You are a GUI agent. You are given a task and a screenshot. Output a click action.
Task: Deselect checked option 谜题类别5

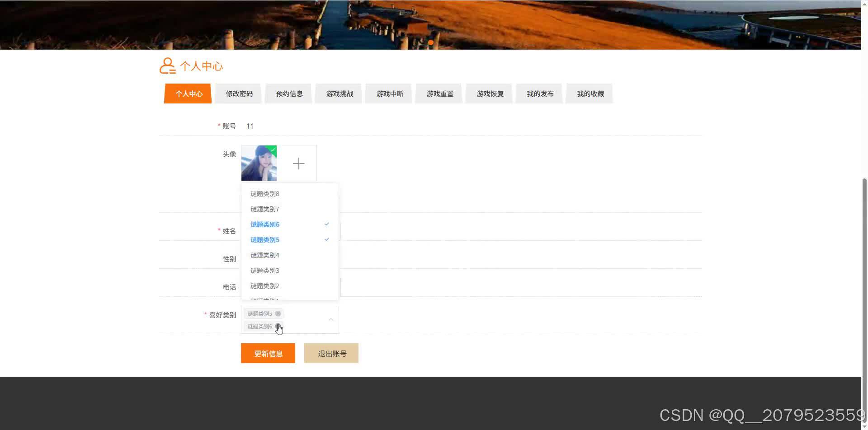pos(290,240)
